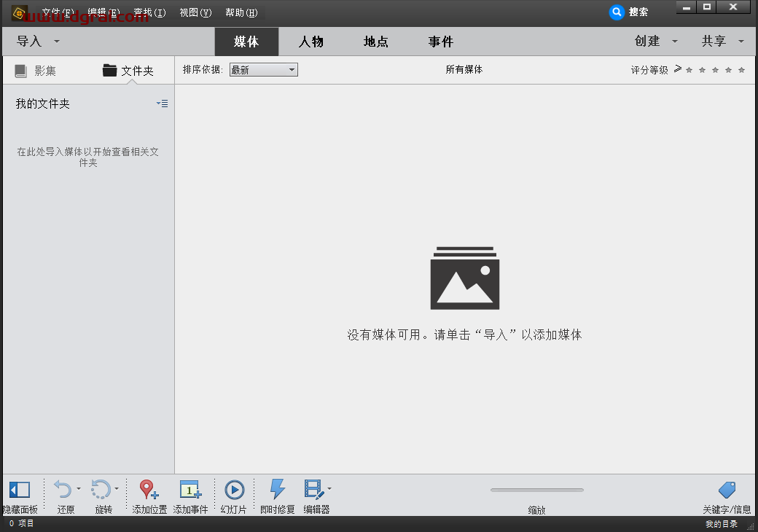
Task: Click the Hide Panel (隐藏面板) icon
Action: click(x=19, y=490)
